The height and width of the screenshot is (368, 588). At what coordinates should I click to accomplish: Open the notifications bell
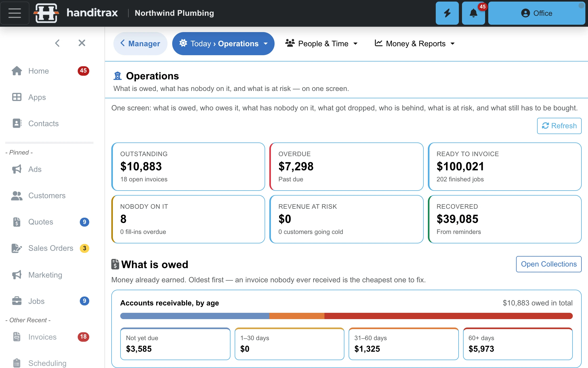pyautogui.click(x=473, y=13)
